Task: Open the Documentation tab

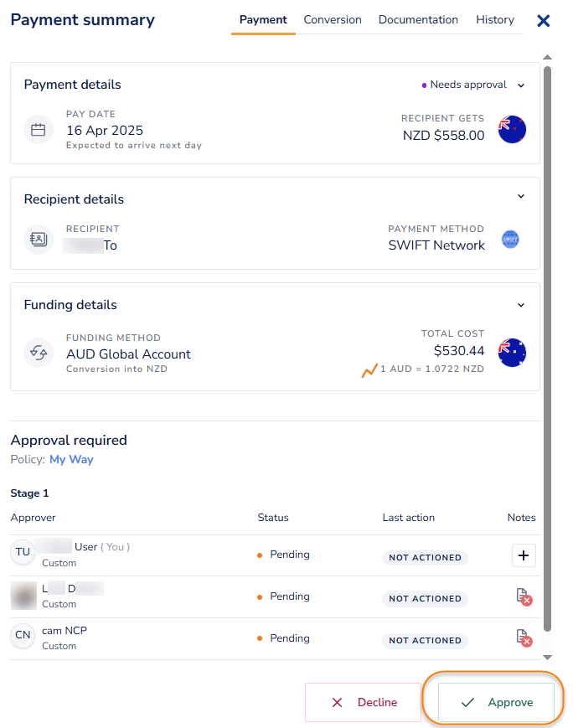Action: [x=418, y=19]
